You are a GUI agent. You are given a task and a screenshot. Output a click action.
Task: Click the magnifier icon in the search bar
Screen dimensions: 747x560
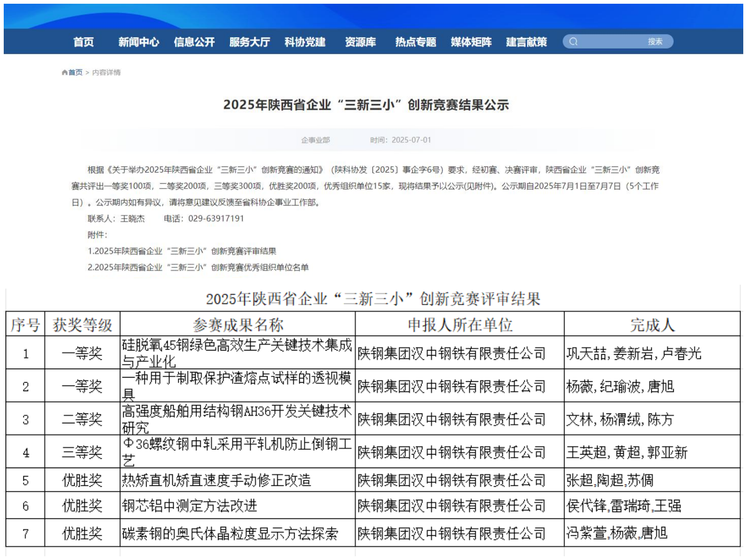[574, 42]
